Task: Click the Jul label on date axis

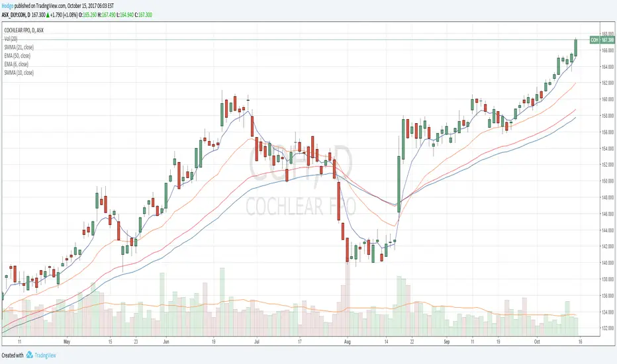Action: (x=257, y=341)
